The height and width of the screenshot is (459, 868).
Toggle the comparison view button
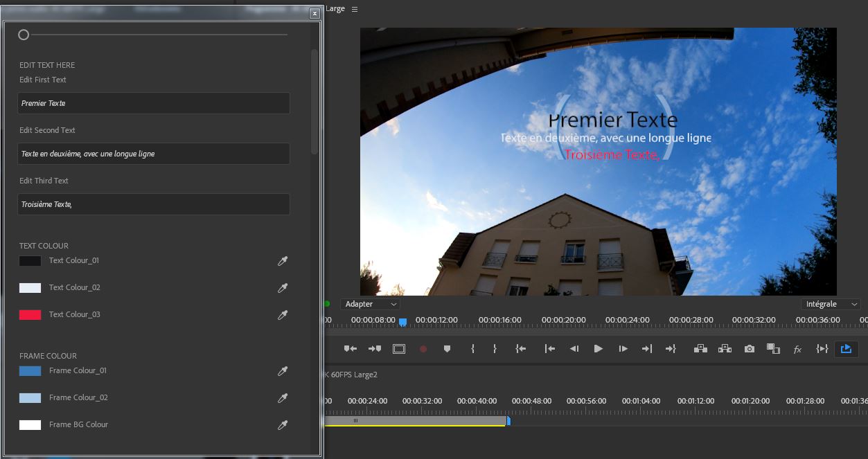click(773, 349)
